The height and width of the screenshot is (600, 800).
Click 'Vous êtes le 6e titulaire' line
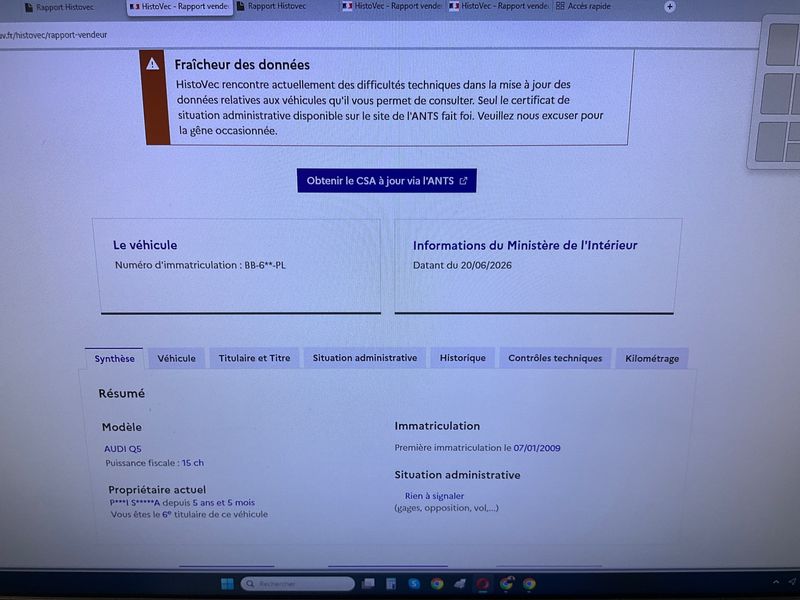coord(189,514)
